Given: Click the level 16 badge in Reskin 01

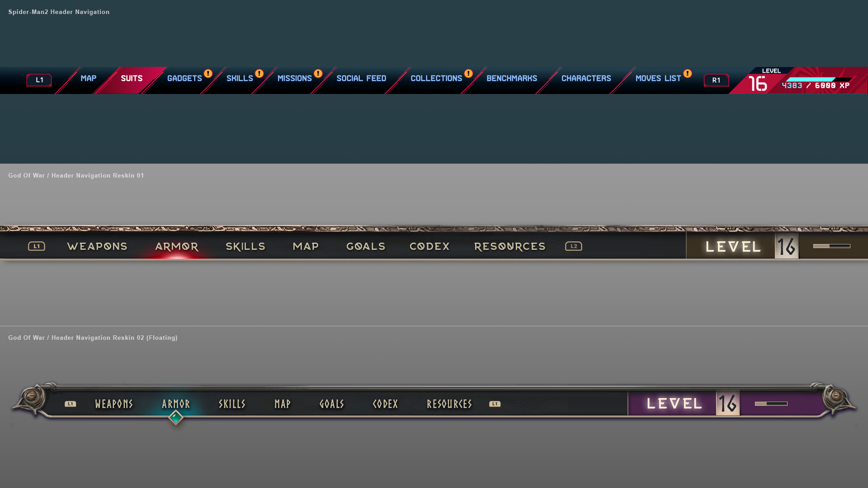Looking at the screenshot, I should (x=787, y=246).
